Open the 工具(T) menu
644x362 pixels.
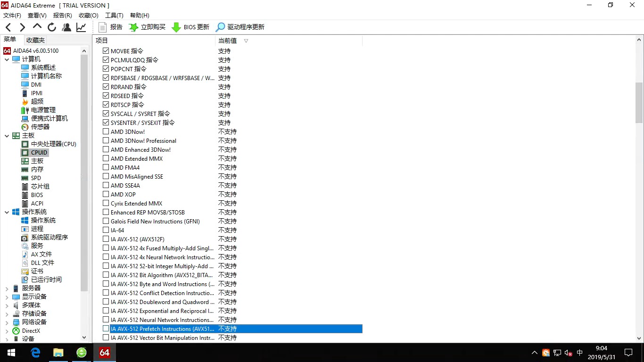pyautogui.click(x=114, y=16)
